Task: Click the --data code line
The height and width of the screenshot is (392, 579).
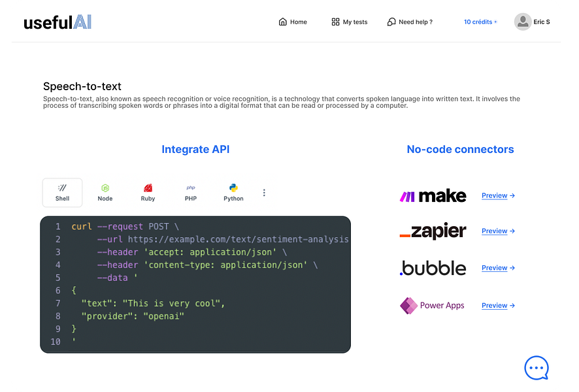Action: pos(117,278)
